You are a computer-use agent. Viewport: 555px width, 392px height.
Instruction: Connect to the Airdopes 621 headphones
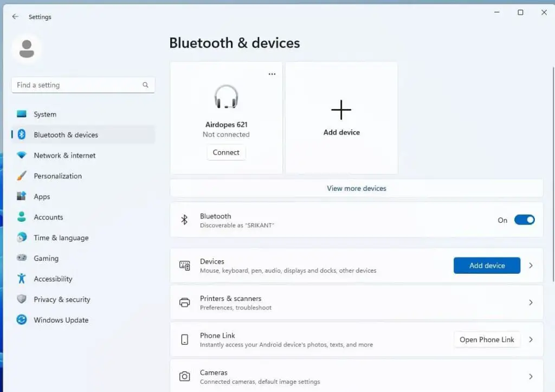226,152
